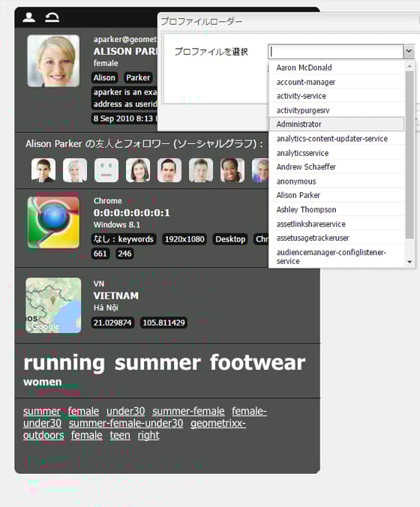Open the profile combo box dropdown arrow

point(409,52)
